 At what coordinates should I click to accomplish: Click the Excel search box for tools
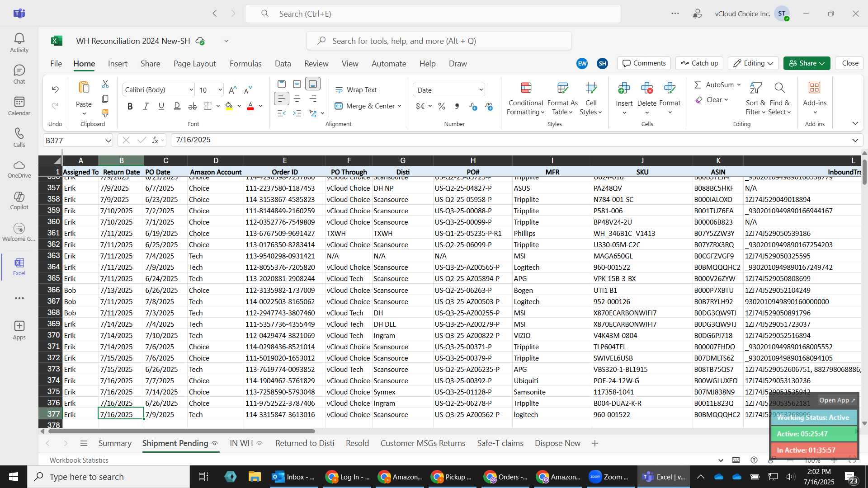point(439,41)
